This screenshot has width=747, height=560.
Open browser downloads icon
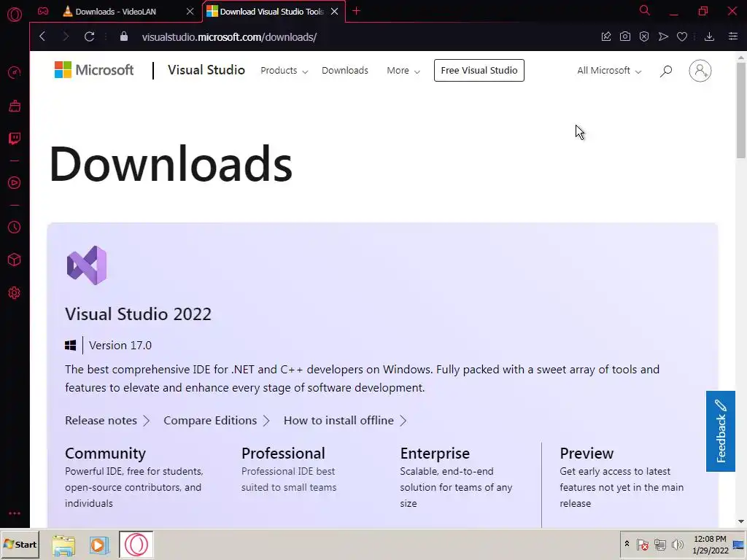(709, 36)
